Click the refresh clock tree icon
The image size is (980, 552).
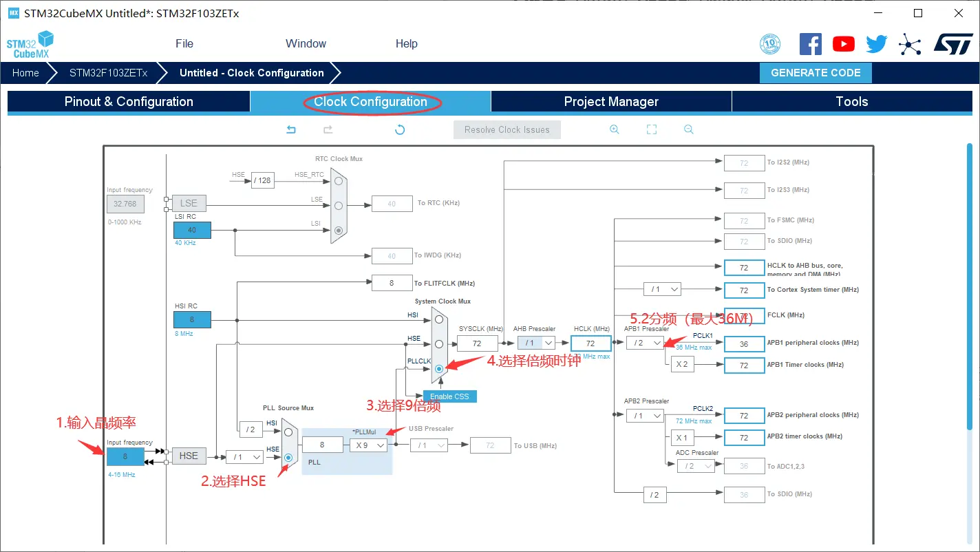pyautogui.click(x=400, y=129)
